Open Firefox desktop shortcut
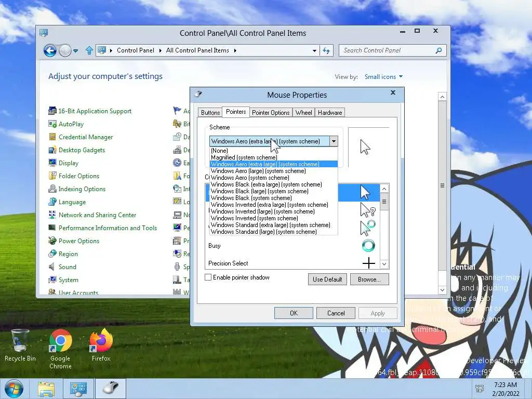Viewport: 532px width, 399px height. [x=101, y=345]
